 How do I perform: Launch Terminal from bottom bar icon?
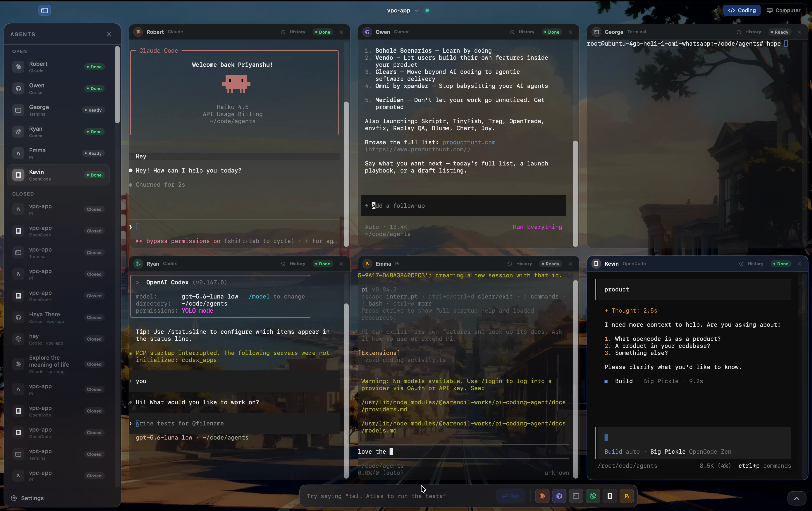(x=576, y=496)
